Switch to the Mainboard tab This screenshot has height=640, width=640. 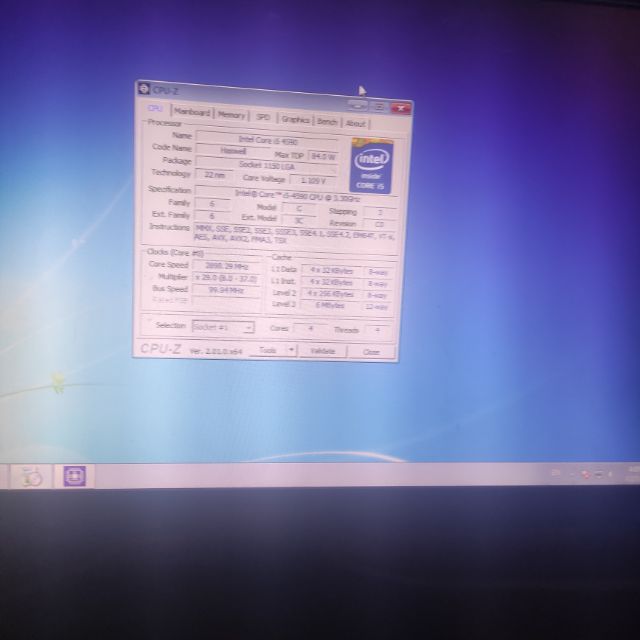point(192,113)
